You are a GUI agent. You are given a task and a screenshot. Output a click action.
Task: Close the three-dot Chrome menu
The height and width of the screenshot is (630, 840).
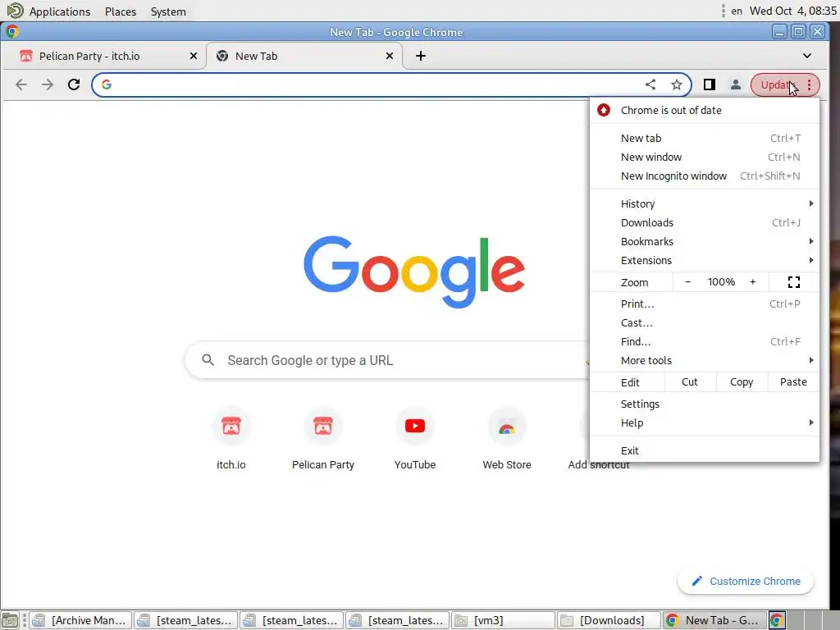pyautogui.click(x=809, y=84)
